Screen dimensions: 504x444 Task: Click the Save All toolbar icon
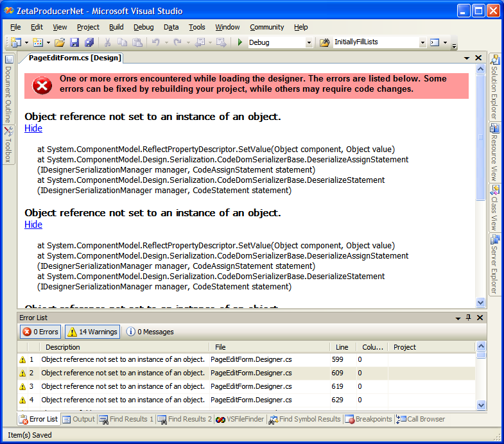(x=89, y=42)
